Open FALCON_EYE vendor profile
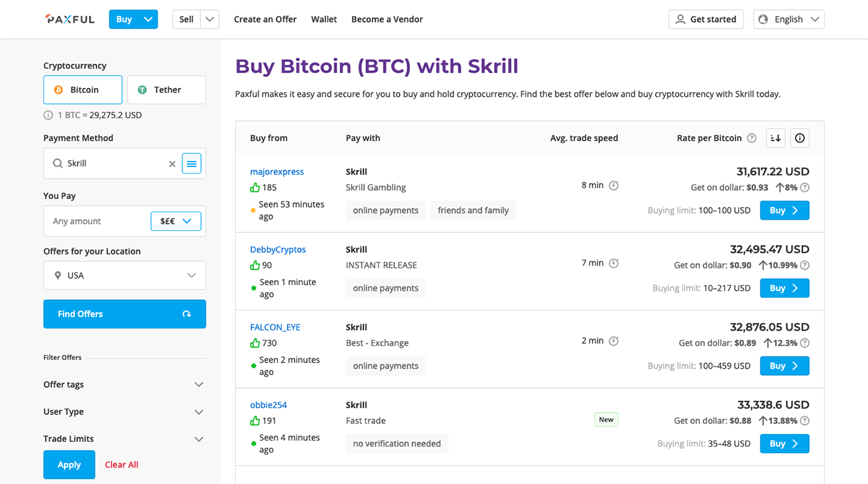Image resolution: width=868 pixels, height=484 pixels. pyautogui.click(x=275, y=327)
